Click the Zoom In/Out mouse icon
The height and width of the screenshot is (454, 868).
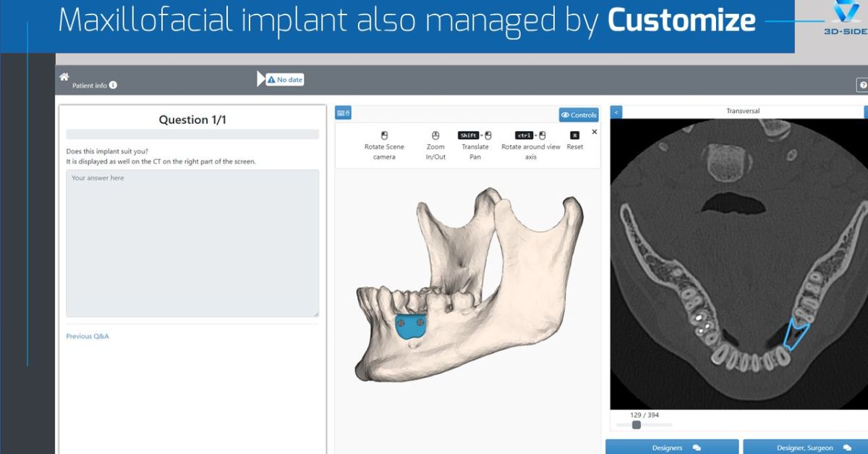click(435, 135)
